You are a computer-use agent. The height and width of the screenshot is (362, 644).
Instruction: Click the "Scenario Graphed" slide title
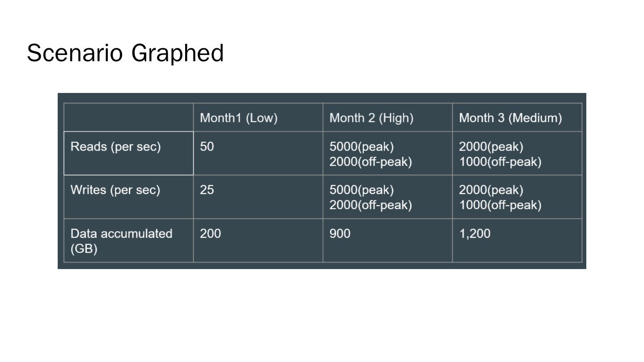[125, 53]
